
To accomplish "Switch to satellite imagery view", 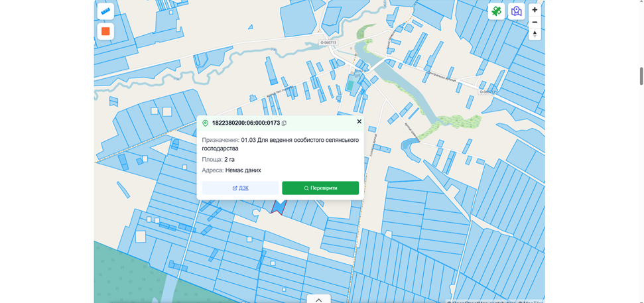I will (497, 11).
